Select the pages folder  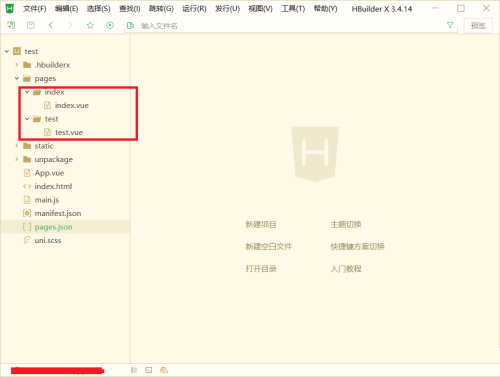(45, 79)
